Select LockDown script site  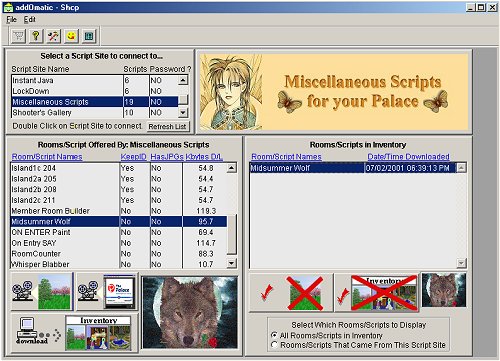(95, 91)
